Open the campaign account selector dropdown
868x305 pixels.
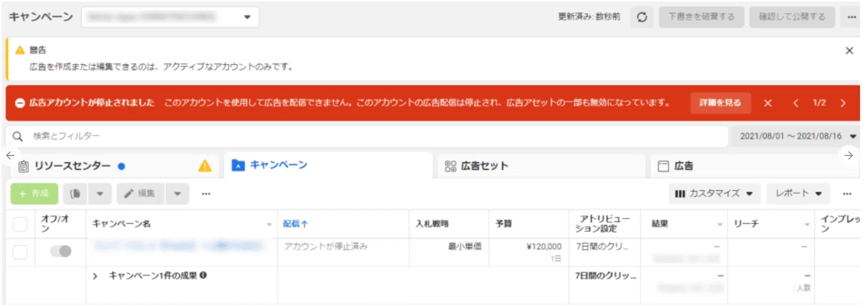coord(170,17)
